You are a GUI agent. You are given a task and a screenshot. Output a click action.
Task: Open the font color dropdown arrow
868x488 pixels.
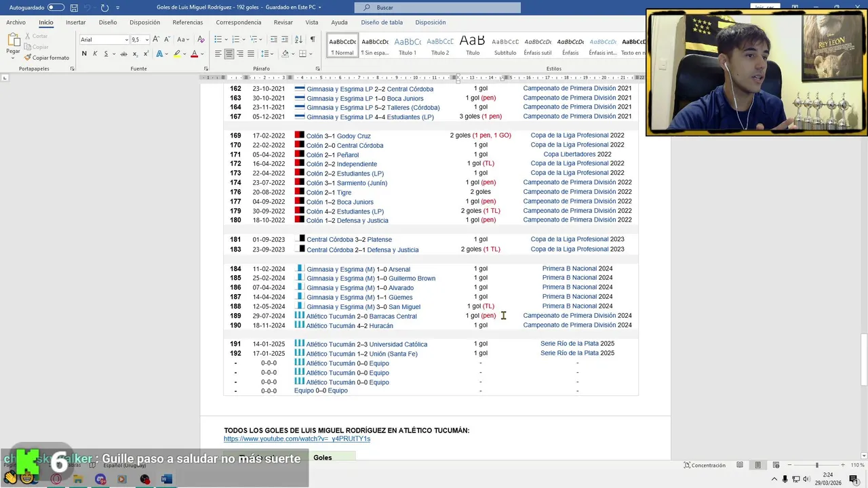[x=202, y=54]
